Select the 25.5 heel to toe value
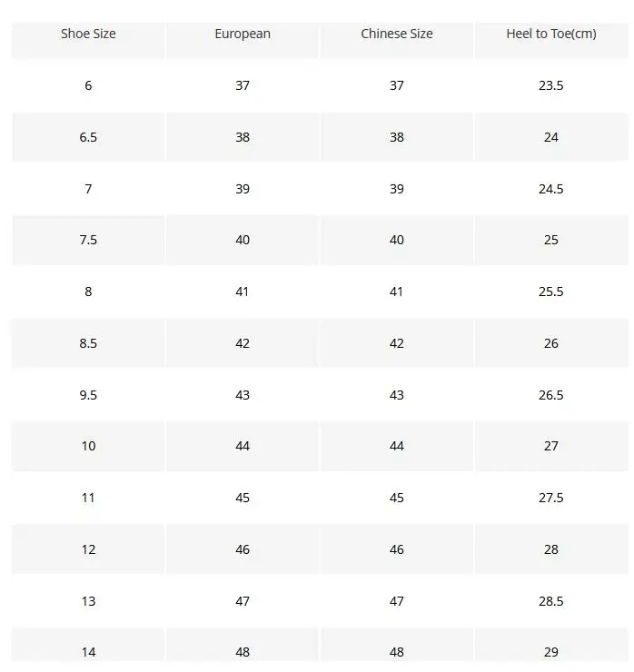Screen dimensions: 634x672 tap(550, 292)
